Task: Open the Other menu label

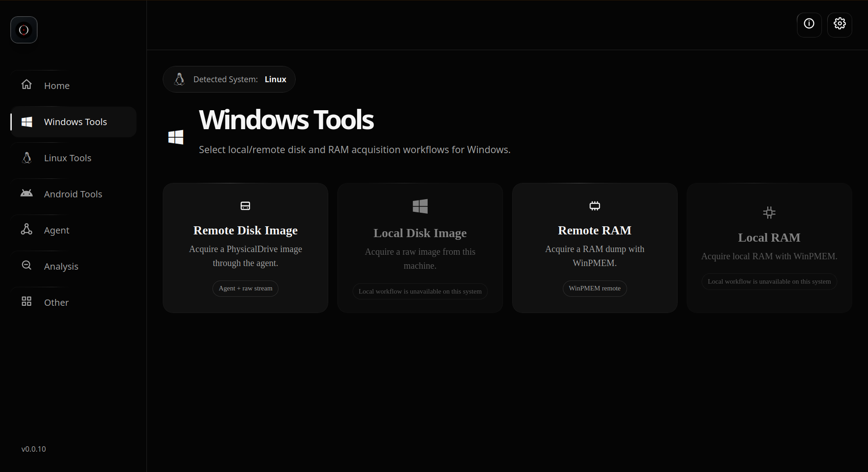Action: pyautogui.click(x=57, y=303)
